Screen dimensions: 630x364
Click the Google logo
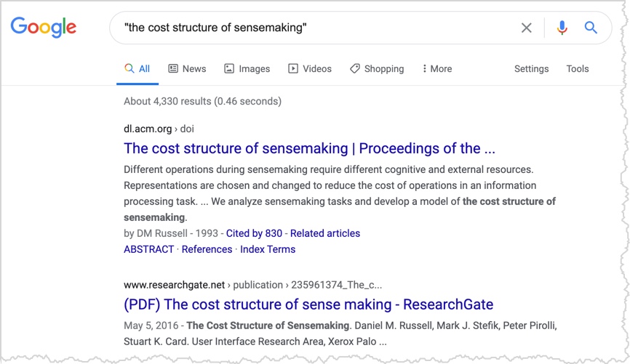[x=43, y=28]
